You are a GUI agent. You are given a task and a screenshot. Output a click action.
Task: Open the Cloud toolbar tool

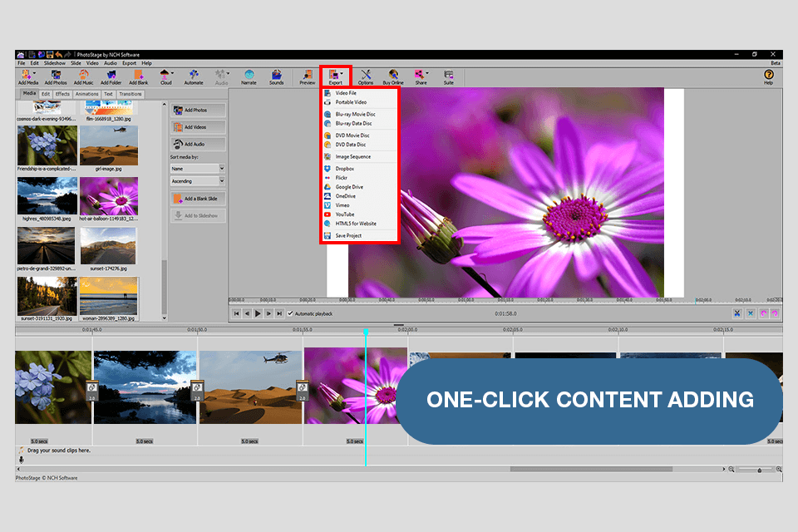click(165, 76)
